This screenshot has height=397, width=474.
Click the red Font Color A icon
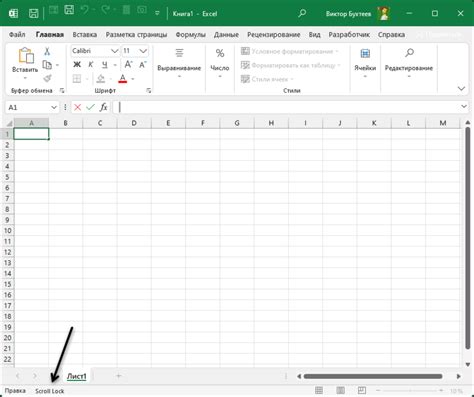(x=123, y=79)
